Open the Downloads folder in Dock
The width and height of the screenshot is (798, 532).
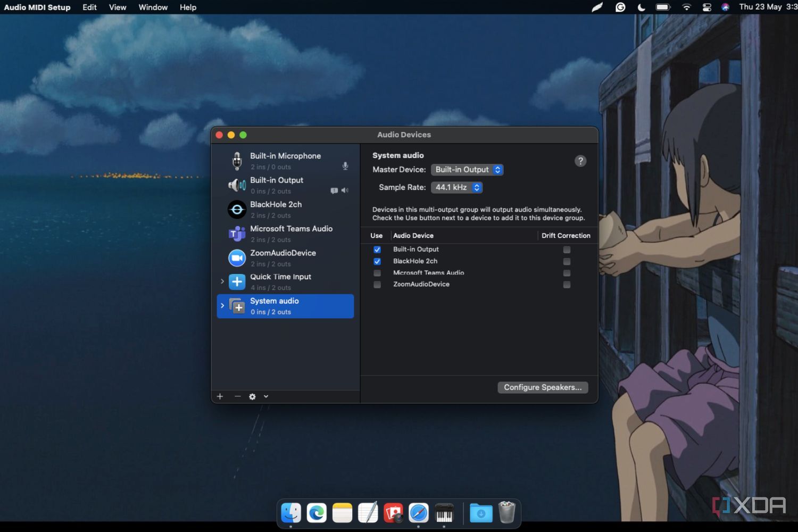click(481, 513)
